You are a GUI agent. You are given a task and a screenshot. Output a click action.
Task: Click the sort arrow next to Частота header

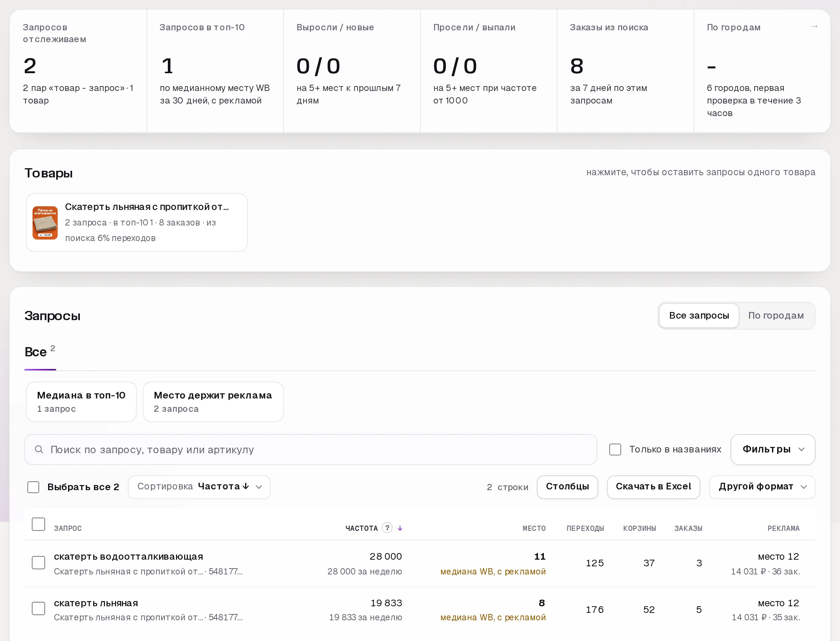[400, 528]
